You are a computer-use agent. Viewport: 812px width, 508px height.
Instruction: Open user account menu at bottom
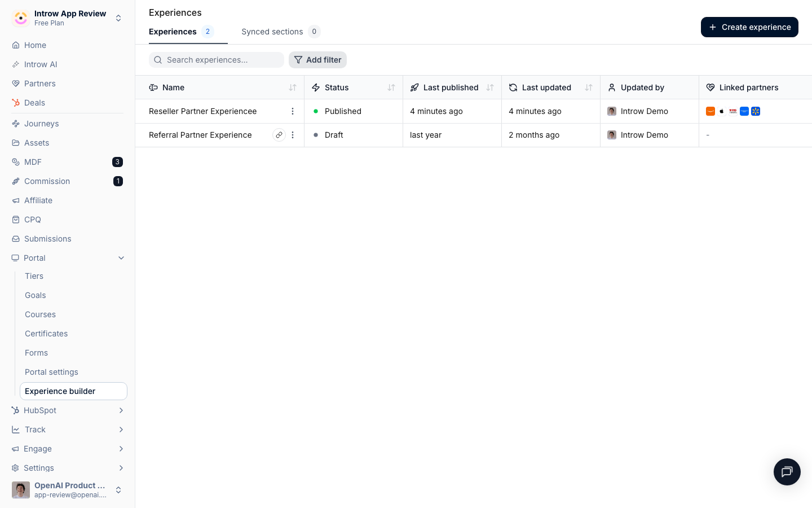[x=68, y=490]
